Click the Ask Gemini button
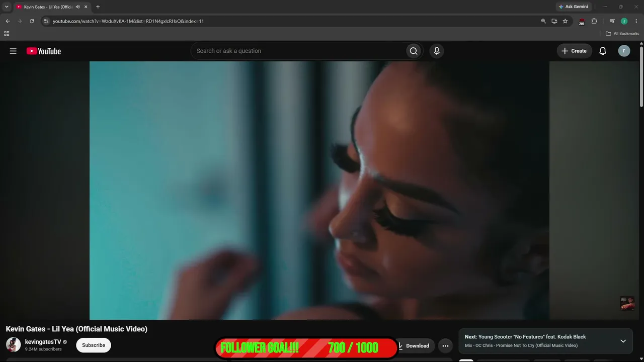This screenshot has height=362, width=644. tap(573, 7)
